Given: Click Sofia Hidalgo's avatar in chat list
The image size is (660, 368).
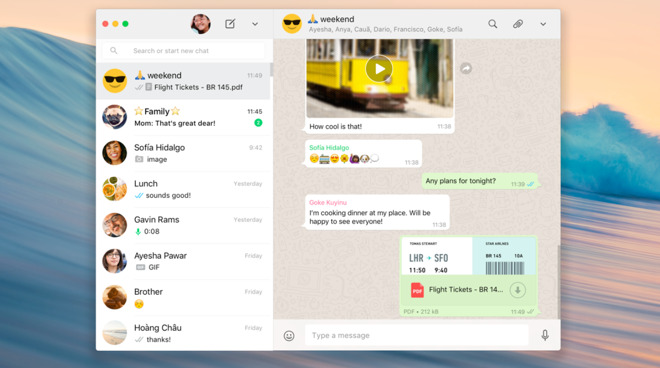Looking at the screenshot, I should (x=114, y=153).
